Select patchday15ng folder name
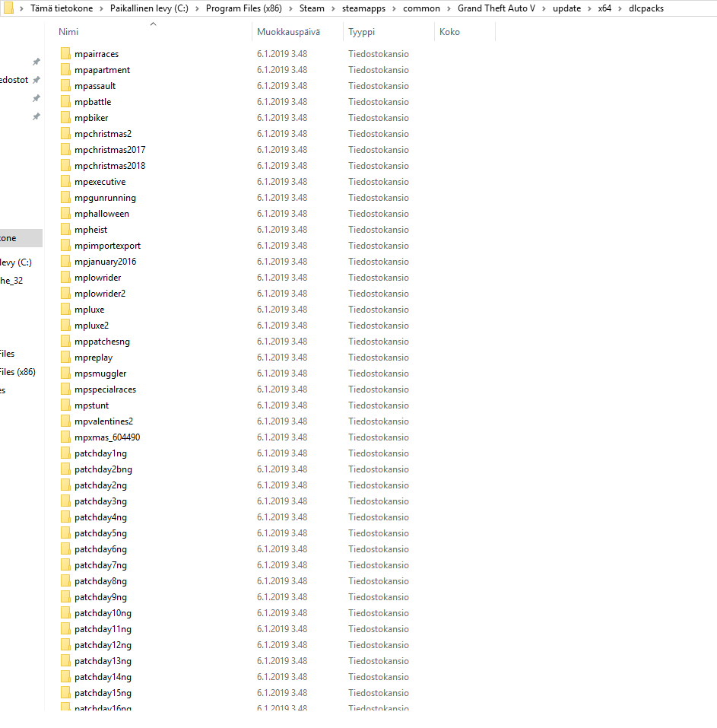Viewport: 717px width, 728px height. pyautogui.click(x=103, y=693)
